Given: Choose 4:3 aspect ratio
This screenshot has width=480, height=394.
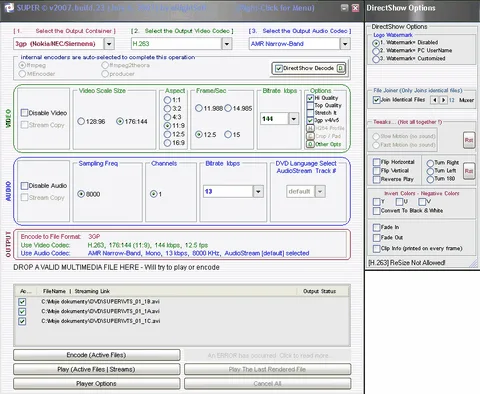Looking at the screenshot, I should (x=168, y=117).
